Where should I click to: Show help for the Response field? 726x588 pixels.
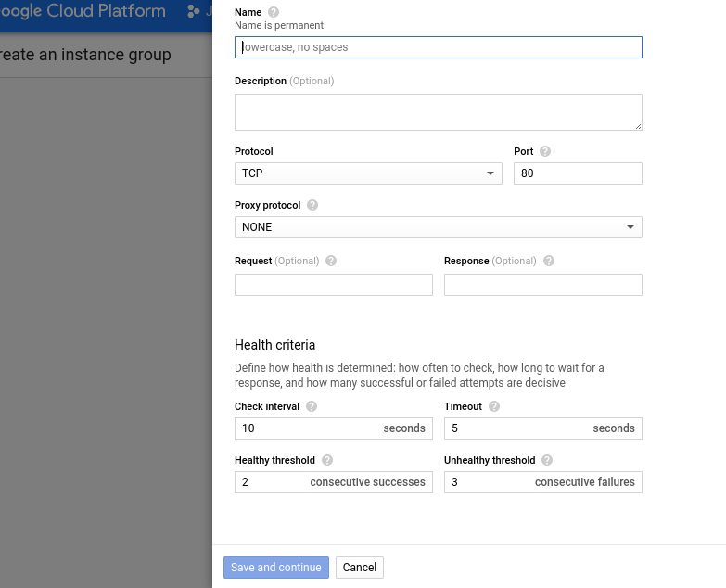coord(549,261)
